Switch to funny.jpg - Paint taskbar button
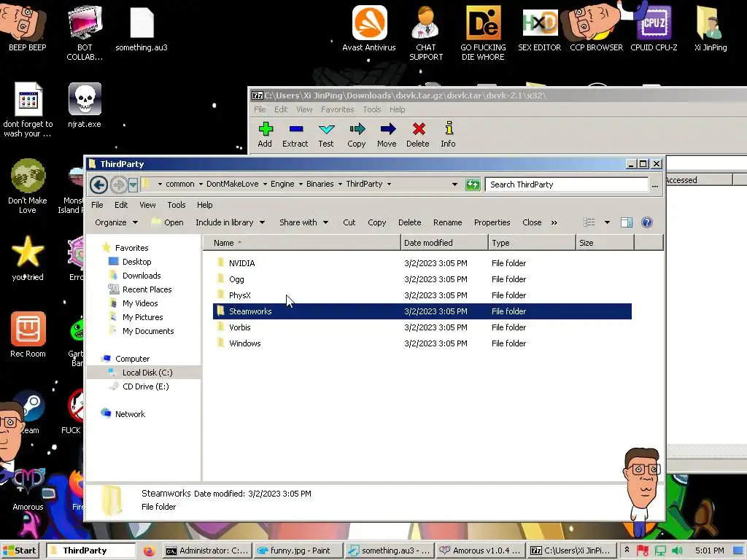The height and width of the screenshot is (560, 747). (x=298, y=551)
